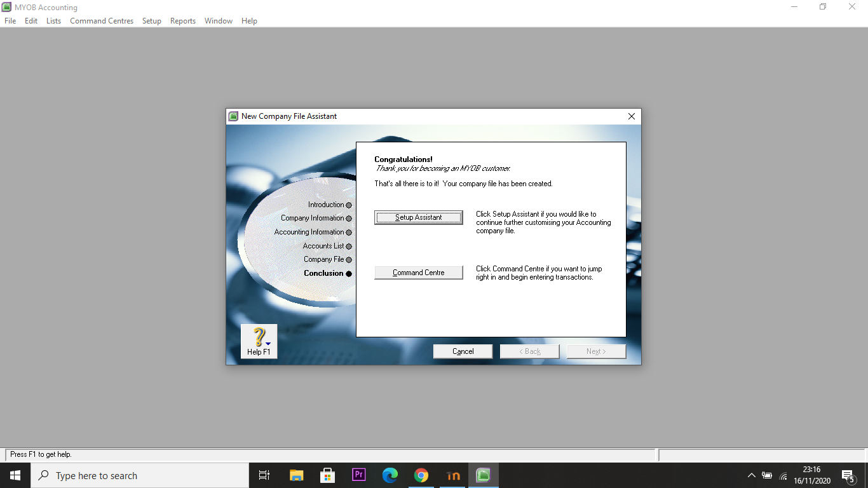Screen dimensions: 868x488
Task: Select the Accounts List step
Action: 327,246
